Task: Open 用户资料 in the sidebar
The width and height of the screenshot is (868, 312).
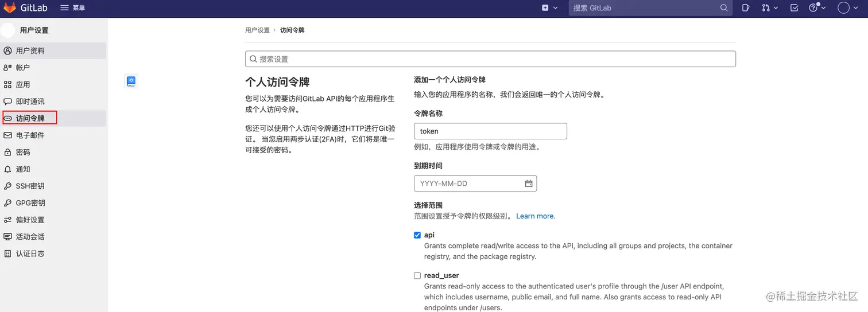Action: [53, 50]
